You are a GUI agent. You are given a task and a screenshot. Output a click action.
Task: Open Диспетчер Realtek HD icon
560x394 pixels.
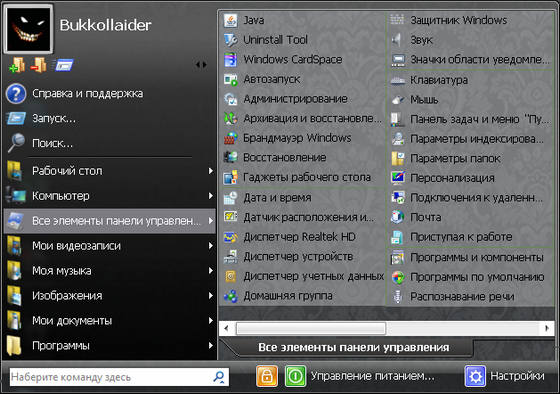coord(231,237)
